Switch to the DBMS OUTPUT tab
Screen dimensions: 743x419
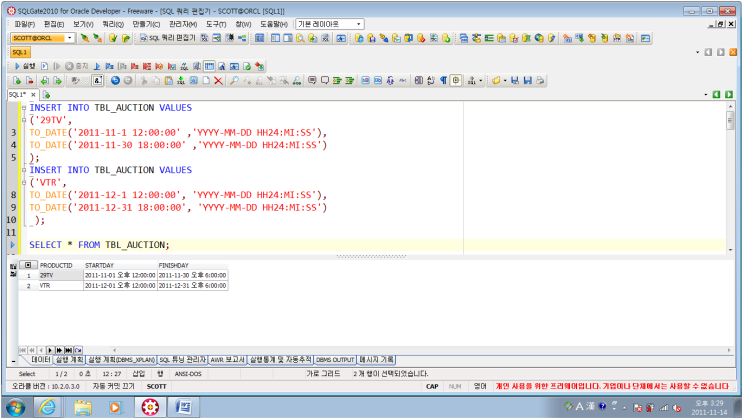click(x=335, y=360)
